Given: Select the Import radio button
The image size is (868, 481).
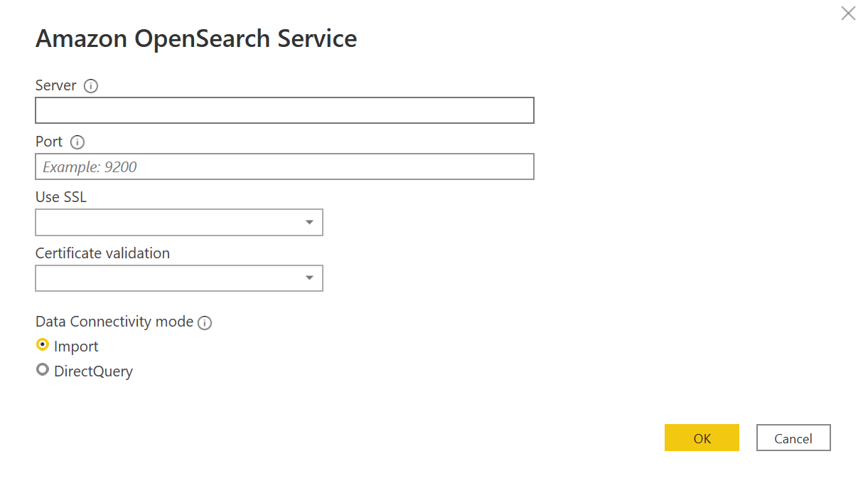Looking at the screenshot, I should [43, 345].
